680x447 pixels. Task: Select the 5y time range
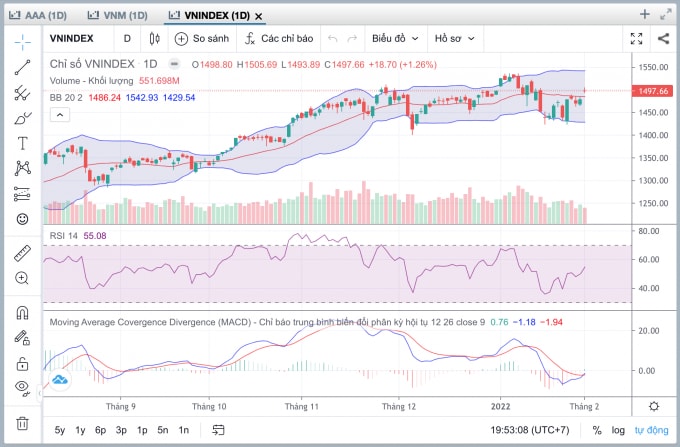pyautogui.click(x=59, y=430)
